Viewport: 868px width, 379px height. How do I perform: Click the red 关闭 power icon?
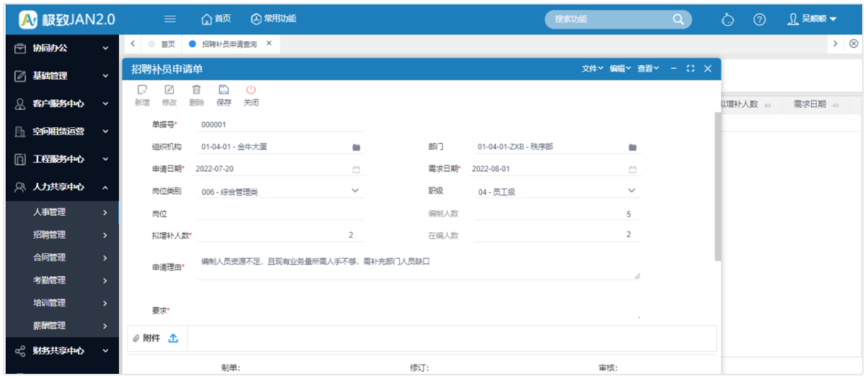pyautogui.click(x=251, y=90)
